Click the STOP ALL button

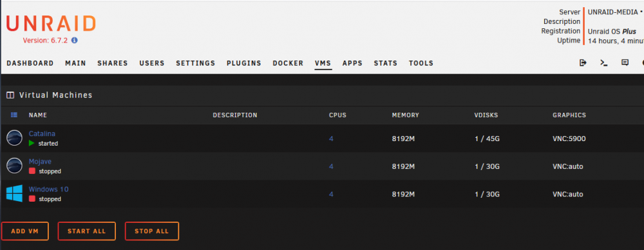(x=151, y=231)
